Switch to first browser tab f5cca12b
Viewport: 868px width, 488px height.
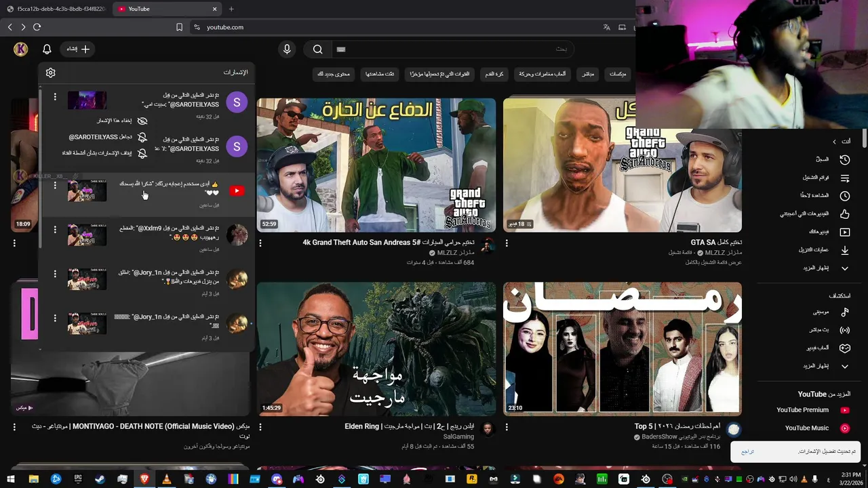tap(56, 9)
